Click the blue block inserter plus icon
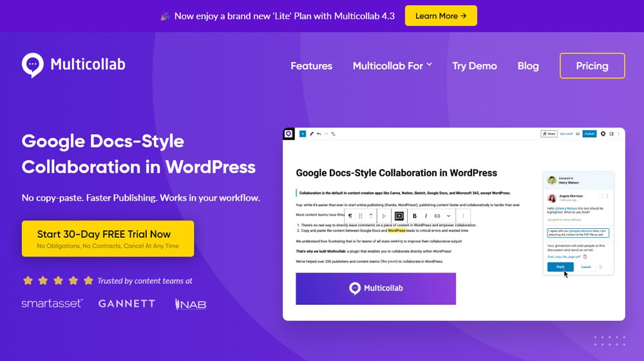Viewport: 644px width, 361px height. point(303,133)
